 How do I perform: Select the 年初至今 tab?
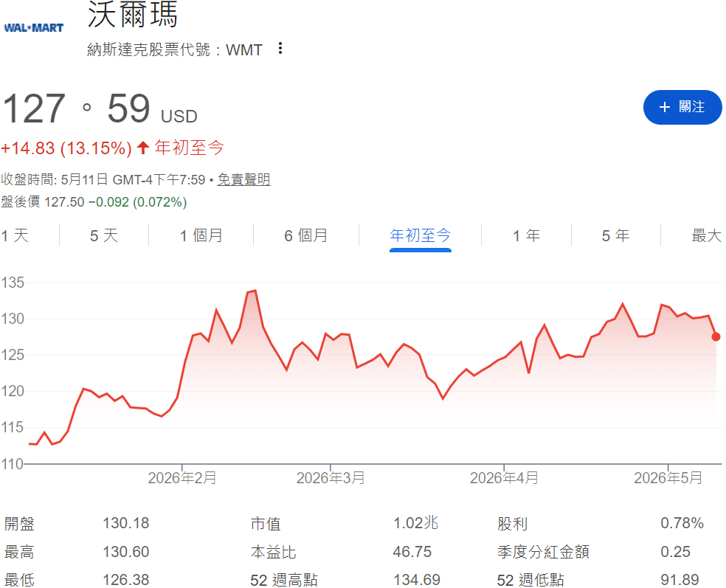pyautogui.click(x=421, y=235)
